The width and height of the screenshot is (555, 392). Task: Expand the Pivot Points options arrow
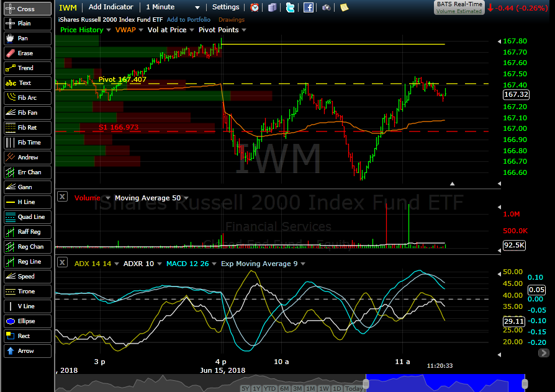point(243,30)
